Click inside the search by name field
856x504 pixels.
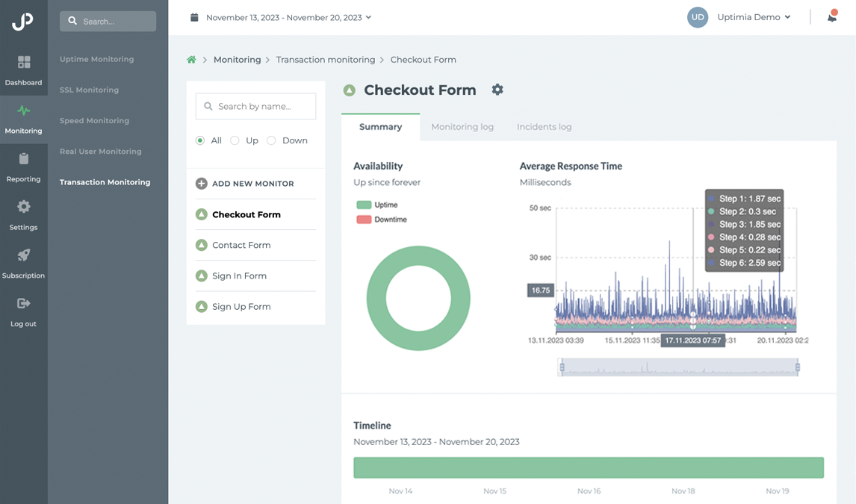[255, 106]
